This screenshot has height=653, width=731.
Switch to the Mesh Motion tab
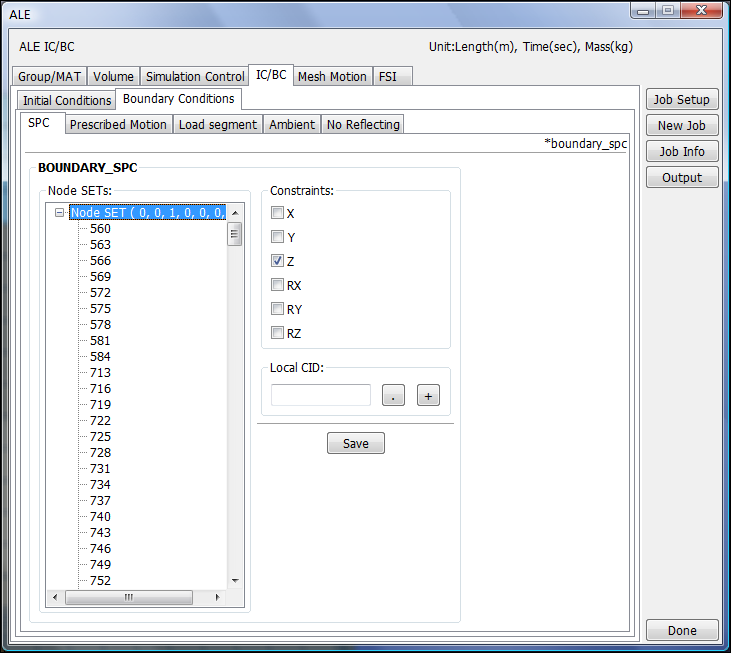(x=332, y=77)
